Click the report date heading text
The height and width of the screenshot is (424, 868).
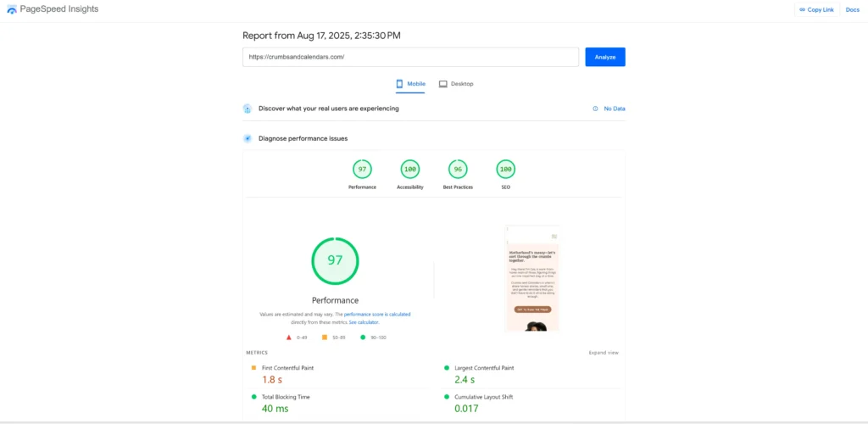point(321,36)
